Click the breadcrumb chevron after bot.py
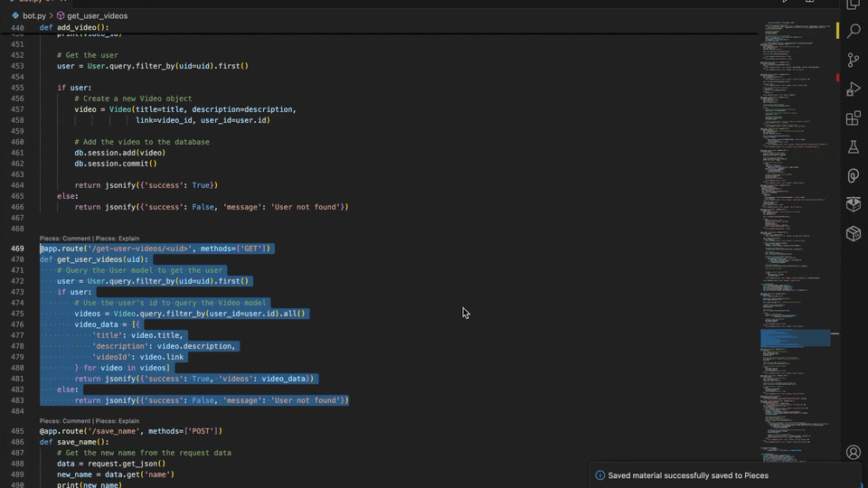Viewport: 868px width, 488px height. pyautogui.click(x=51, y=16)
